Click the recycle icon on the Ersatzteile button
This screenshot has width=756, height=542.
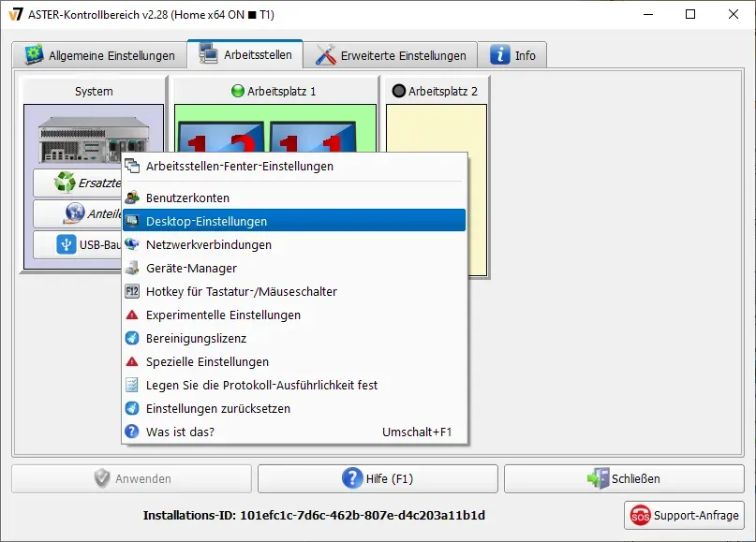coord(64,182)
